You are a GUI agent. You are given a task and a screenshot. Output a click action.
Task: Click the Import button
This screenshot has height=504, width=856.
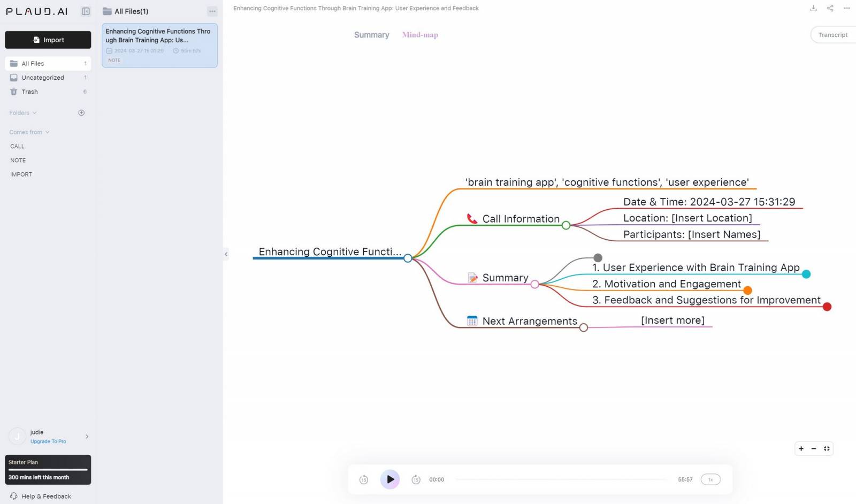pyautogui.click(x=48, y=40)
